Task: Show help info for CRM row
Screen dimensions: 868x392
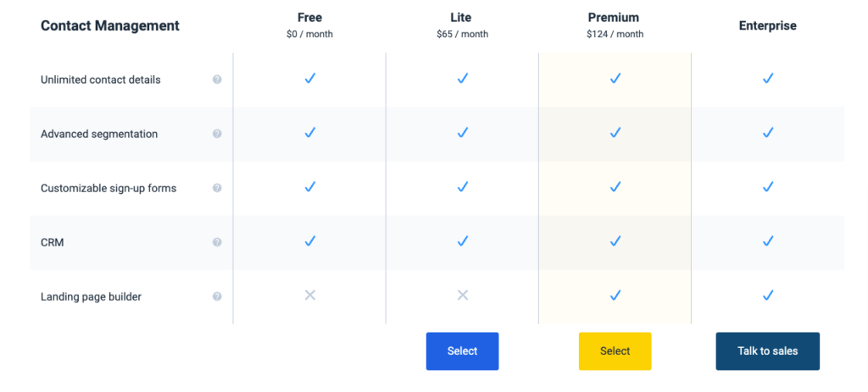Action: pos(217,242)
